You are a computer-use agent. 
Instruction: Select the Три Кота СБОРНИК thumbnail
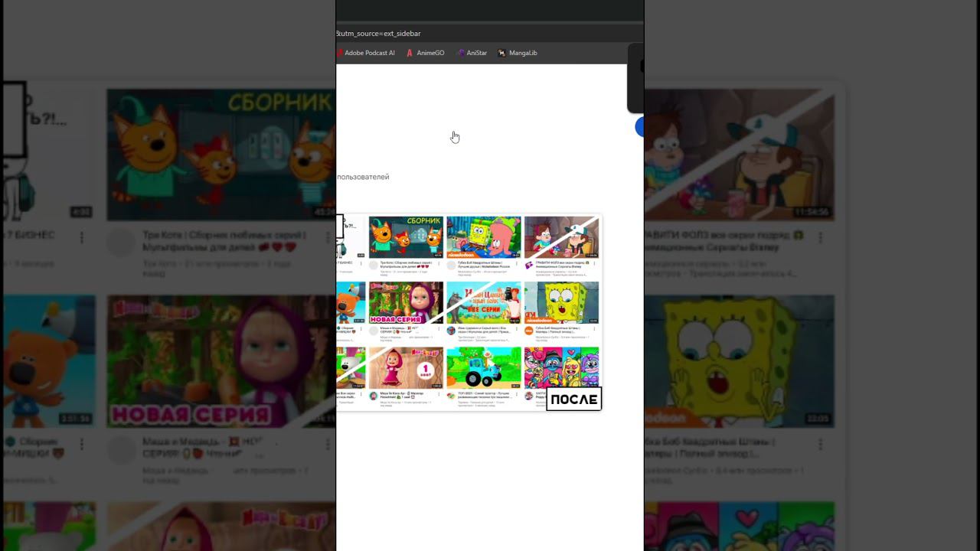406,237
